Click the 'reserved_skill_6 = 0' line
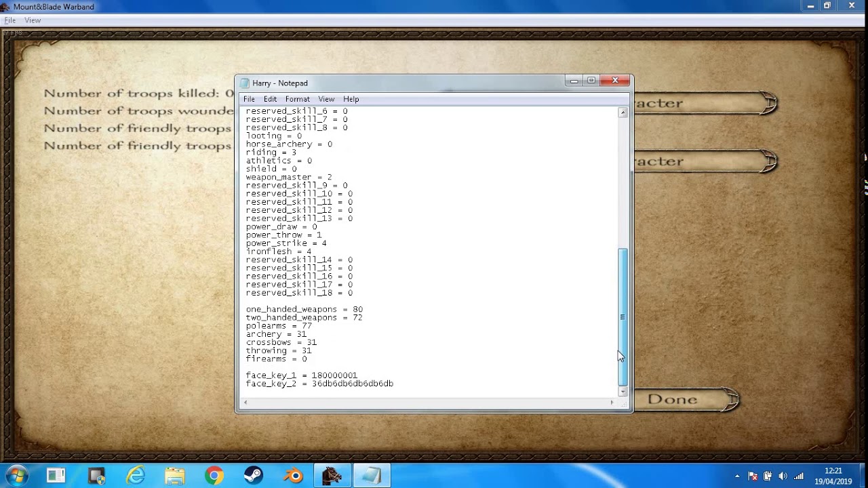 point(296,111)
